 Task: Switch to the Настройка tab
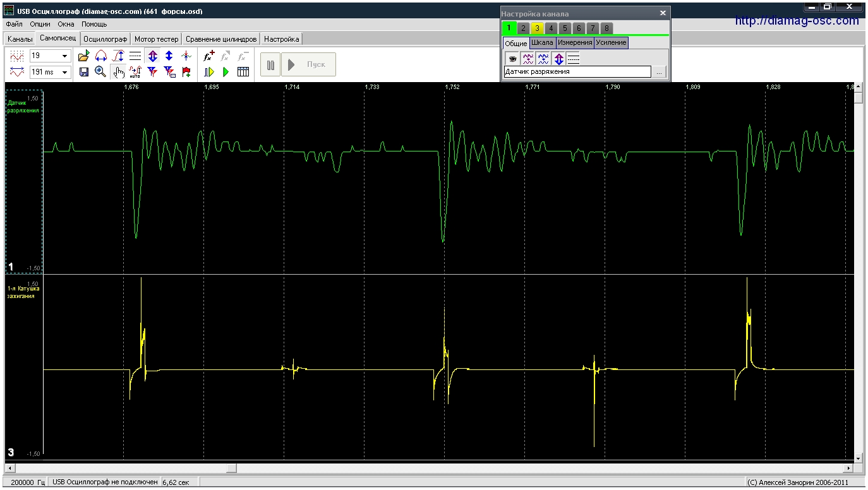pos(282,39)
